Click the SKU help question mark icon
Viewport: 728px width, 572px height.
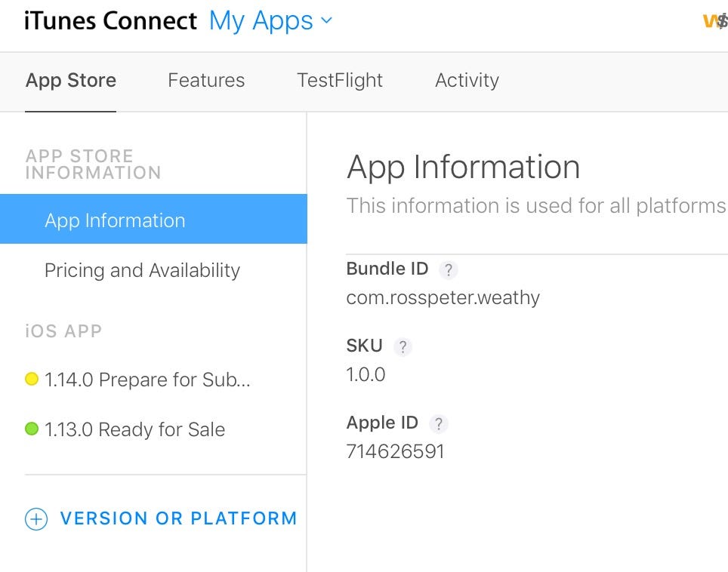(x=403, y=346)
